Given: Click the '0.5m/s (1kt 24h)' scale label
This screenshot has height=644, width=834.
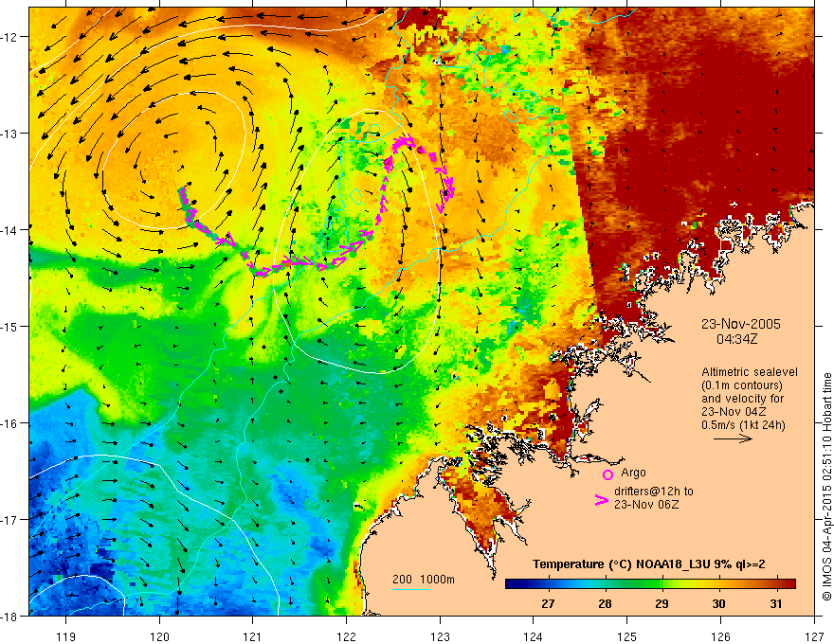Looking at the screenshot, I should point(743,424).
